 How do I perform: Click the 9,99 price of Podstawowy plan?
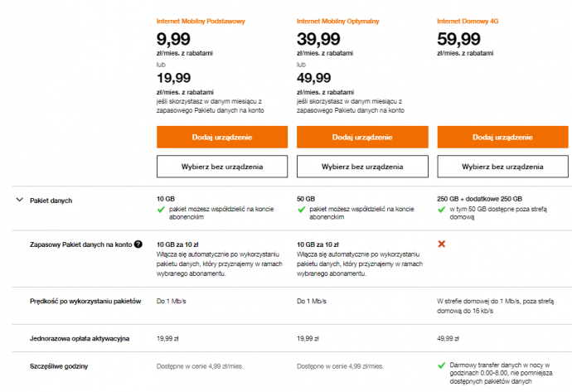173,39
